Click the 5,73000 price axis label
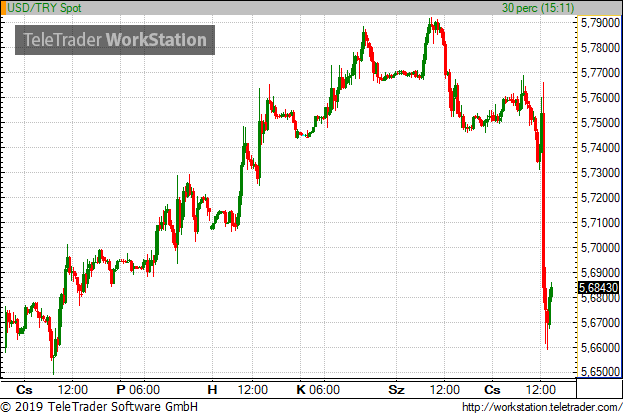The width and height of the screenshot is (623, 416). (600, 173)
